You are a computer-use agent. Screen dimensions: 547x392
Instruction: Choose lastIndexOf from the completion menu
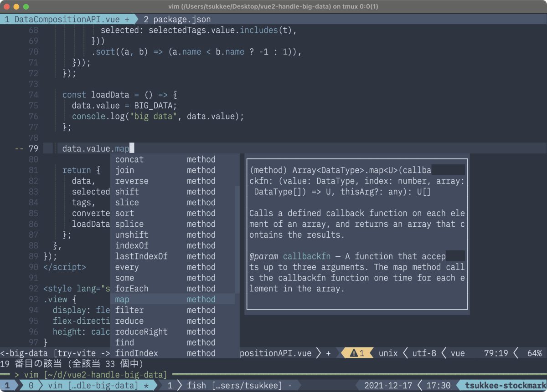tap(173, 256)
